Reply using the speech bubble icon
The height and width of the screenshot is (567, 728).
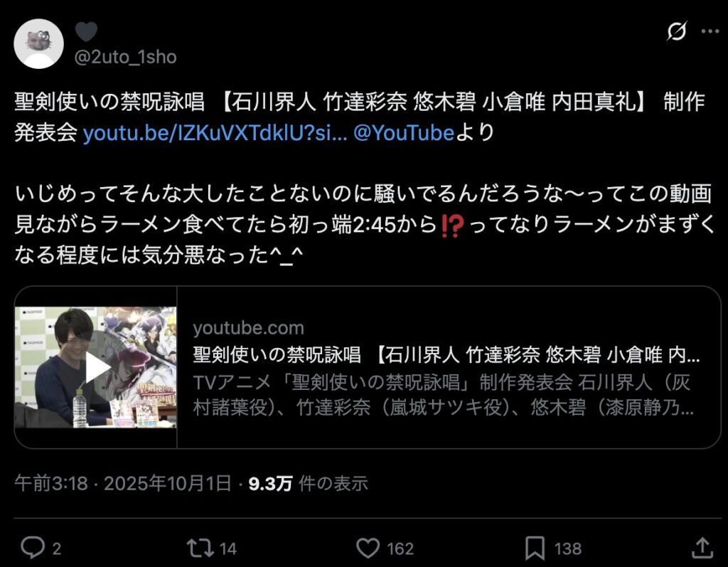coord(33,548)
